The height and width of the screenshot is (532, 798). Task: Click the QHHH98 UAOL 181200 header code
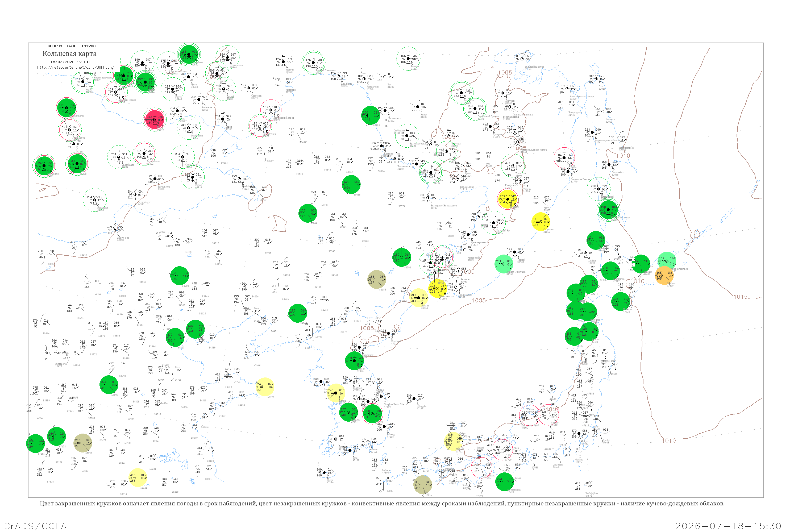coord(72,46)
